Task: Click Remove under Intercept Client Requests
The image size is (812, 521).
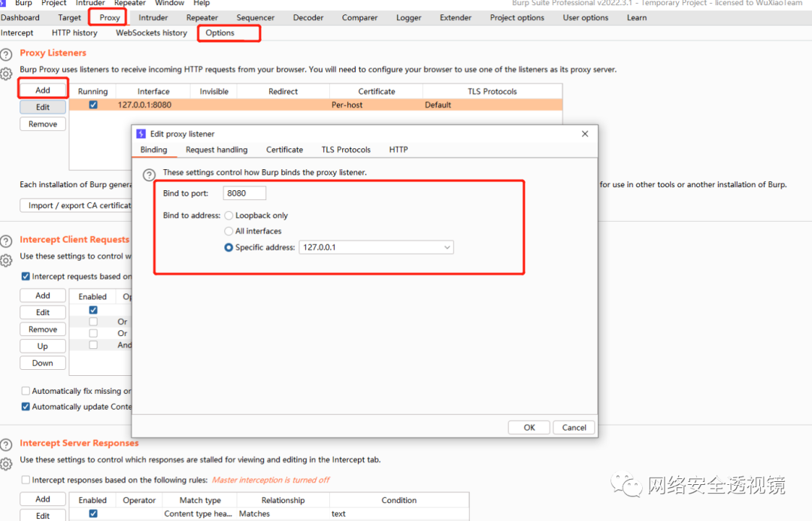Action: click(43, 329)
